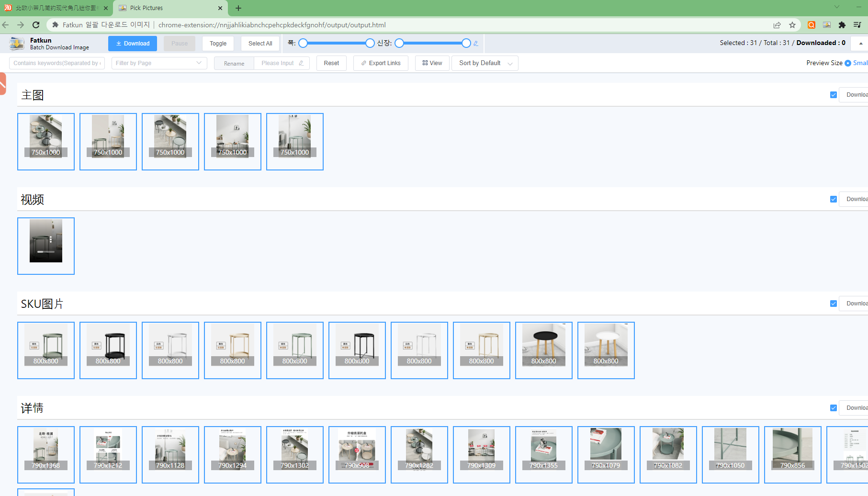Viewport: 868px width, 496px height.
Task: Click Download button for SKU图片 section
Action: point(854,304)
